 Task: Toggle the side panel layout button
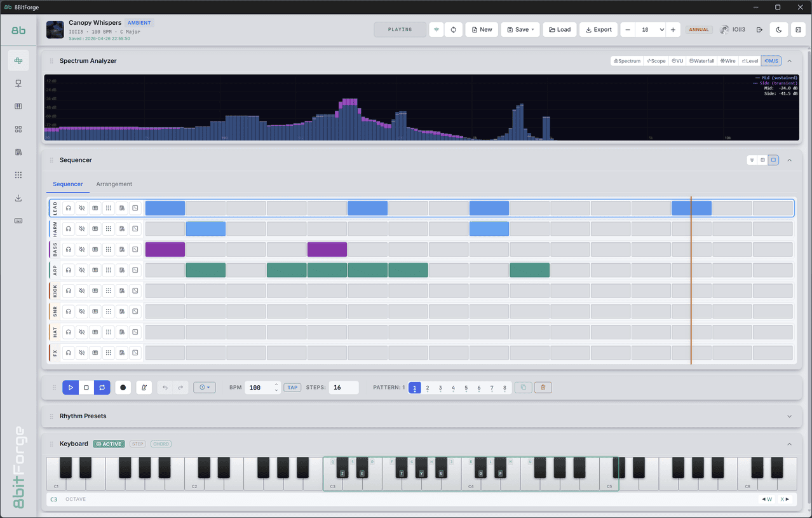point(799,29)
